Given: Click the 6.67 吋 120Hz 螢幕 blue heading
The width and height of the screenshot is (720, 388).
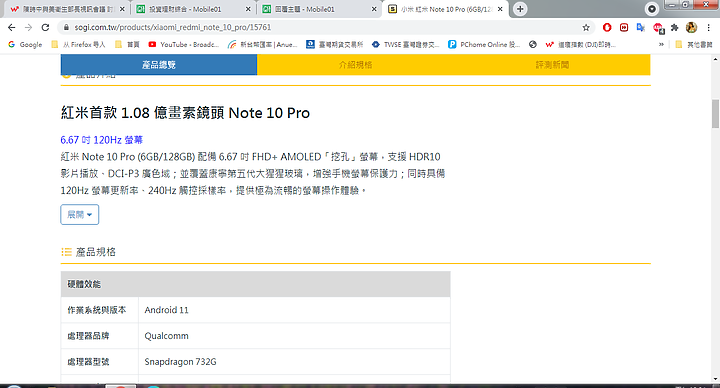Looking at the screenshot, I should tap(101, 140).
